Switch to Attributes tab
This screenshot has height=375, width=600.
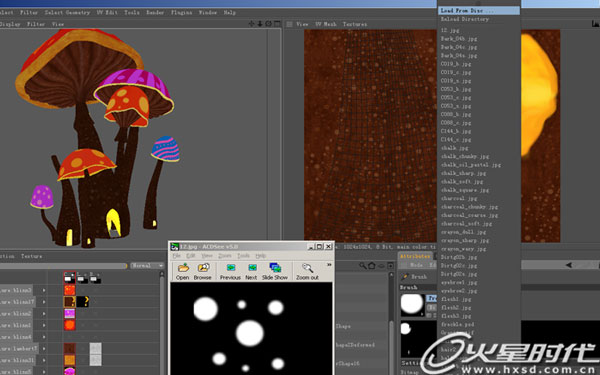tap(415, 256)
